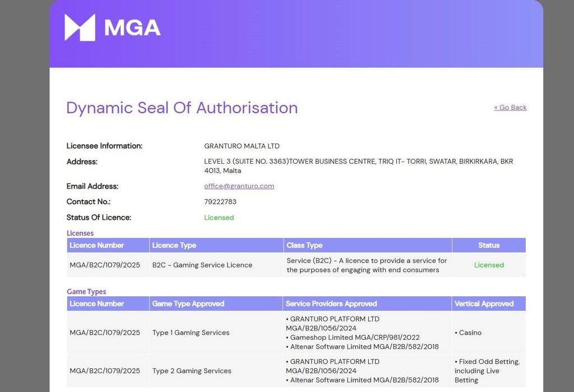
Task: Click the Gameshop Limited MGA/CRP/981/2022 entry
Action: tap(353, 338)
